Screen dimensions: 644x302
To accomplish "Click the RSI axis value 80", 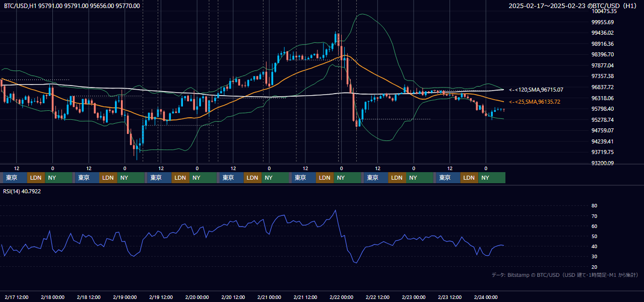I will coord(594,206).
